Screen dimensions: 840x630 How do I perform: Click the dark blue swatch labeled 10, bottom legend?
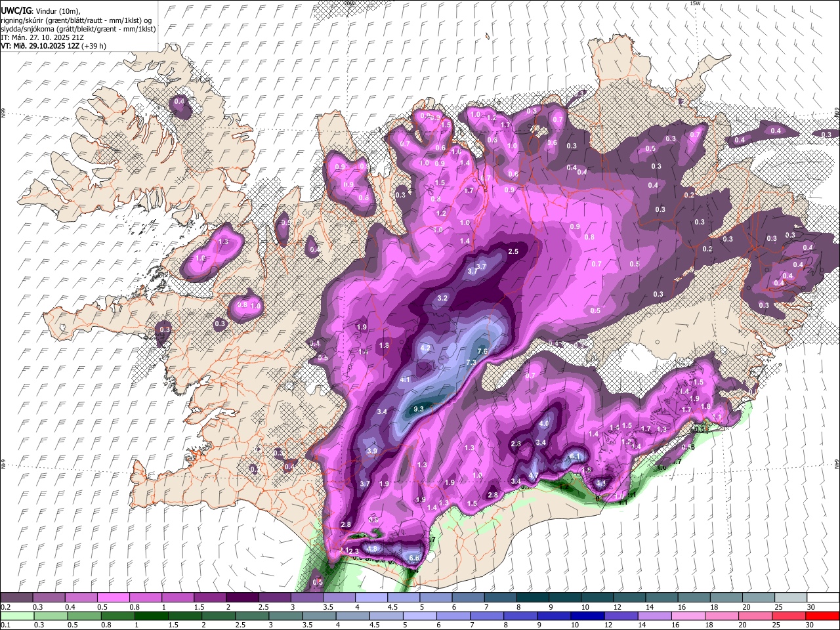[587, 616]
